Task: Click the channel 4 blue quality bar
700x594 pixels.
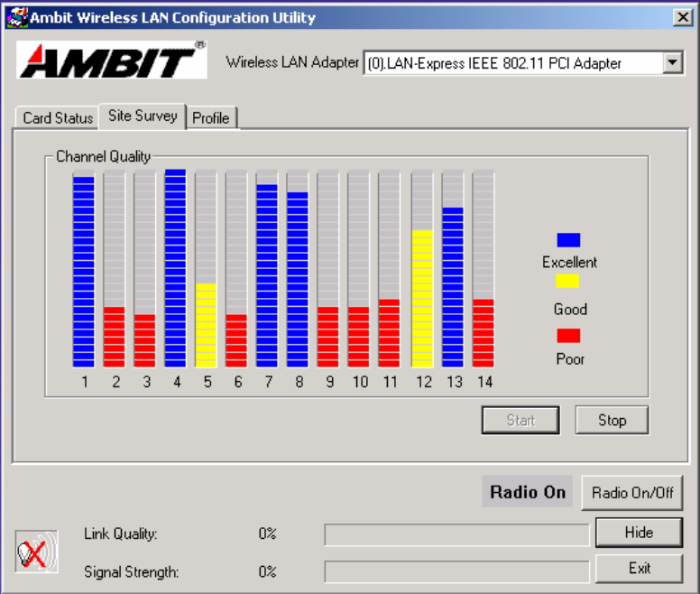Action: click(x=175, y=268)
